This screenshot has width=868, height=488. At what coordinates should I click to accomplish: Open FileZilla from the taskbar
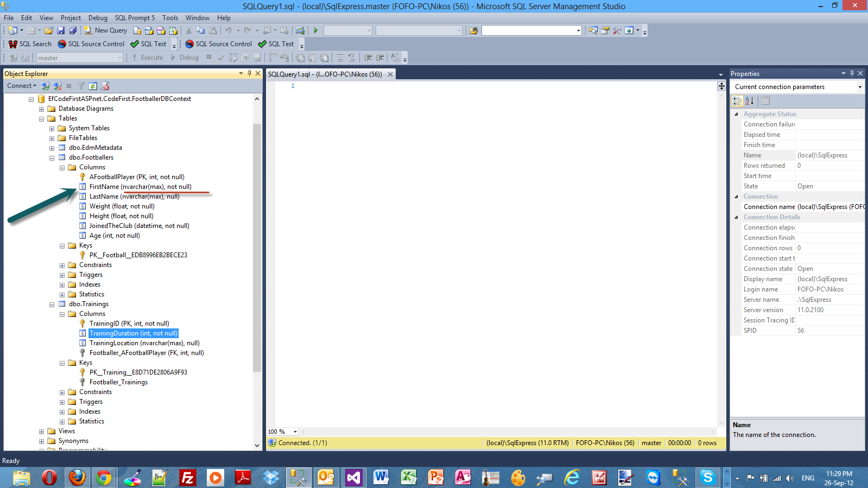point(187,478)
